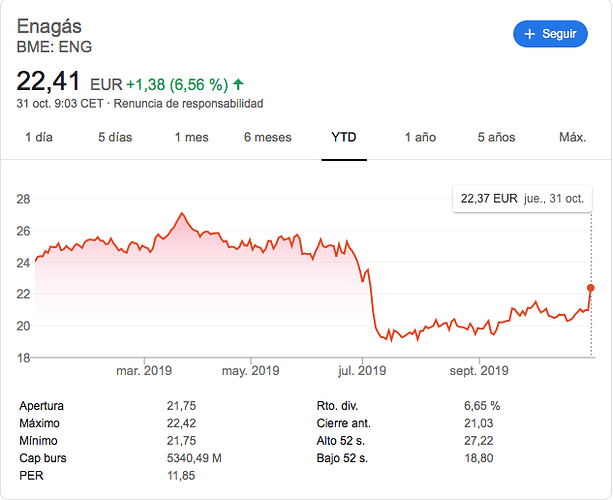
Task: Click the active YTD tab
Action: 344,137
